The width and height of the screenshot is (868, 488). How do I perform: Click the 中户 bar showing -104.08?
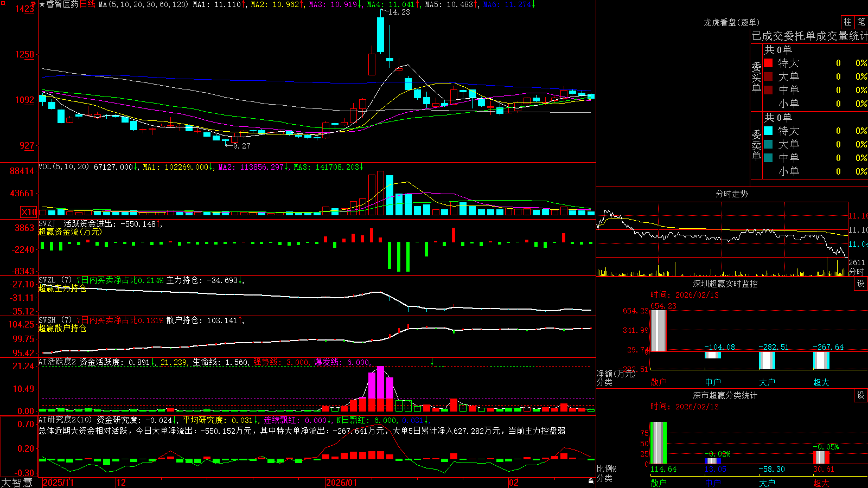(x=713, y=355)
